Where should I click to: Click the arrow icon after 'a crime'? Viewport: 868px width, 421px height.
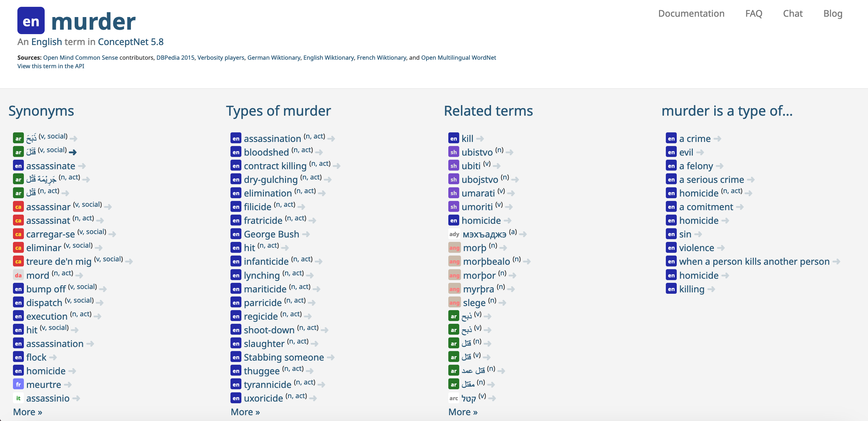717,139
